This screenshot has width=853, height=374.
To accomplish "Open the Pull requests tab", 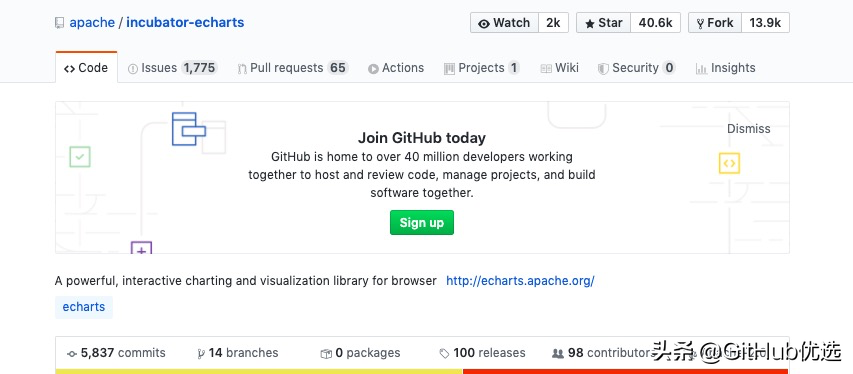I will pos(293,68).
